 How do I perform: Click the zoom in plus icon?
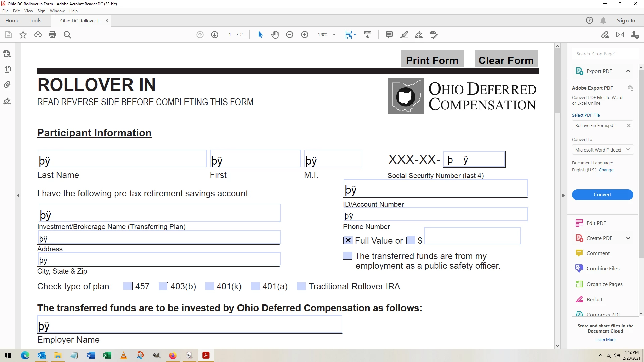[x=305, y=35]
